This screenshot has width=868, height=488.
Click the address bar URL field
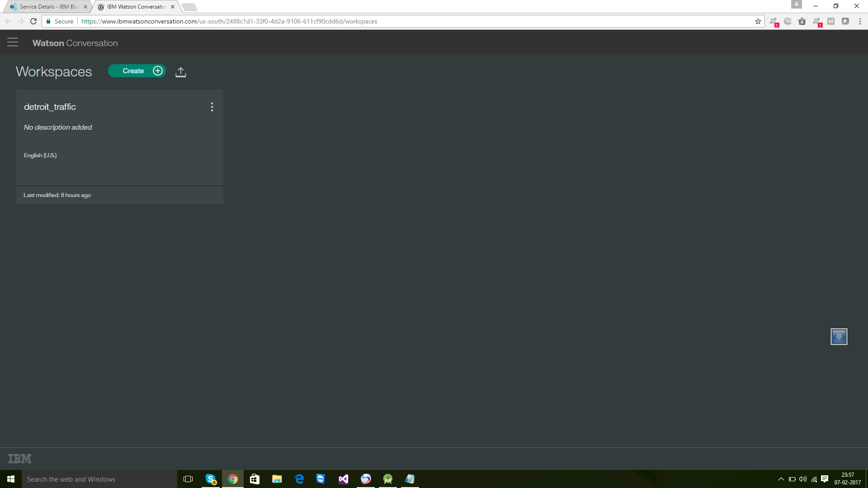[x=407, y=21]
